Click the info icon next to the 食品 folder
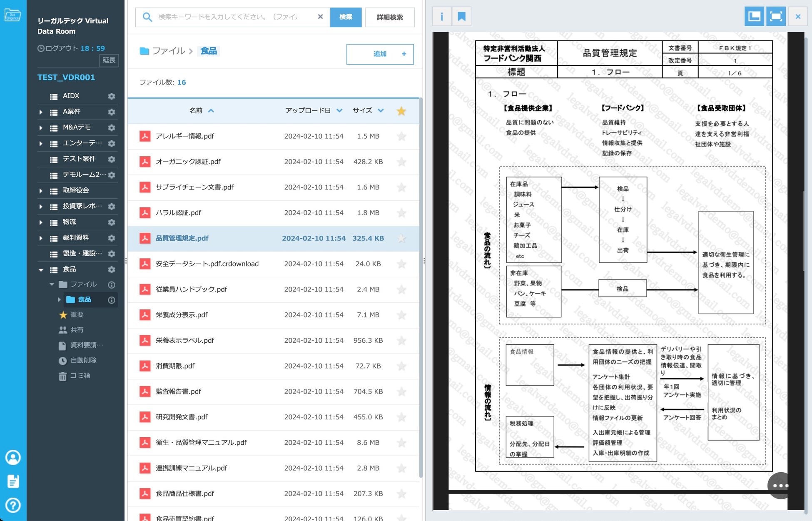The height and width of the screenshot is (521, 812). point(112,300)
